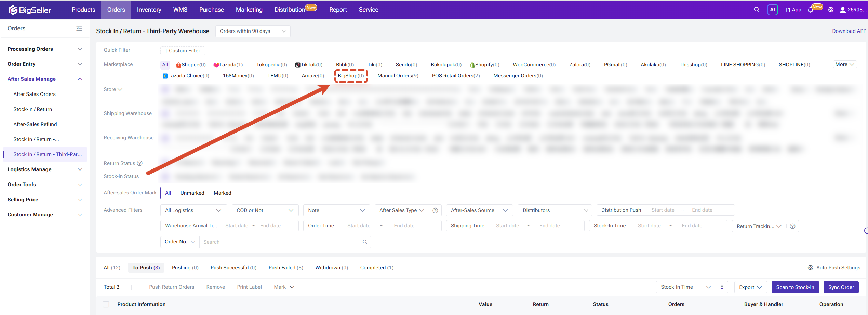Viewport: 868px width, 315px height.
Task: Select Marked order mark filter
Action: tap(223, 193)
